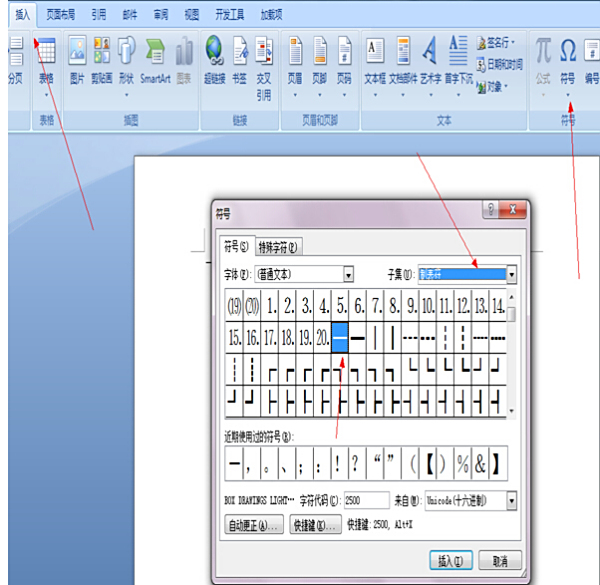This screenshot has width=600, height=585.
Task: Open the Review (审阅) tab
Action: pyautogui.click(x=161, y=15)
